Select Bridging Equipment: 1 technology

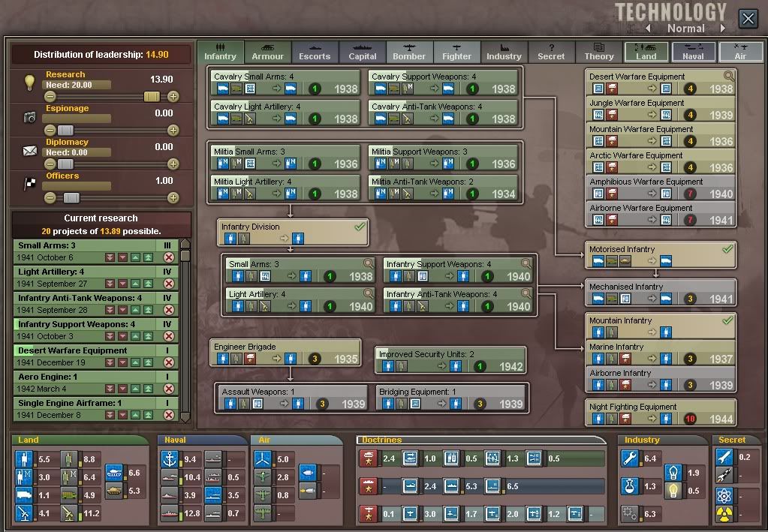(451, 398)
